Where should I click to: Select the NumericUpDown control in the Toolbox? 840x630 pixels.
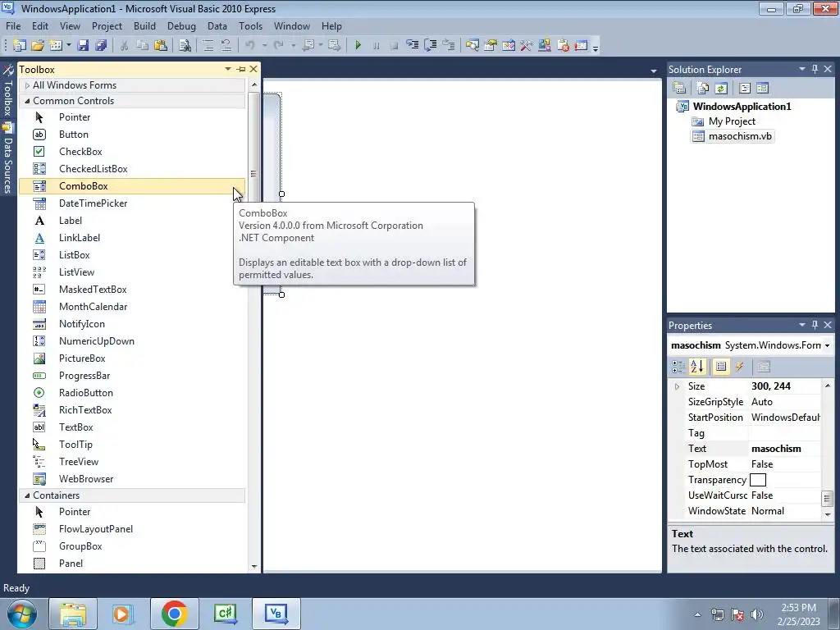[x=132, y=341]
